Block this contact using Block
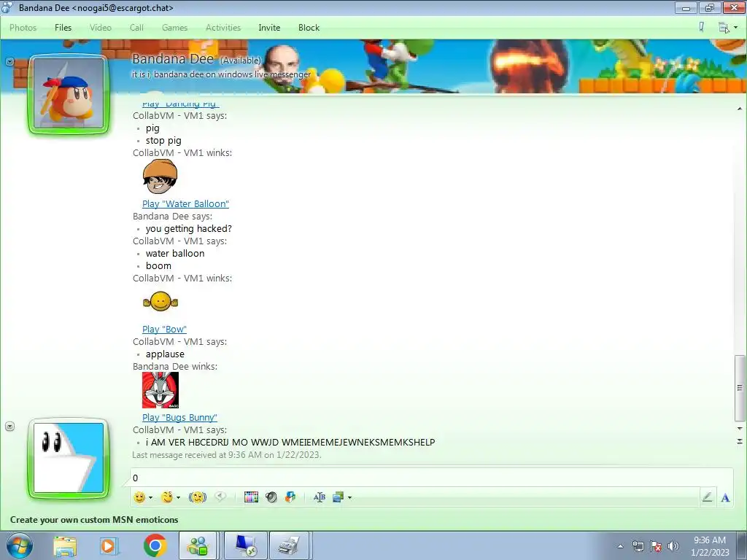This screenshot has height=560, width=747. tap(309, 28)
